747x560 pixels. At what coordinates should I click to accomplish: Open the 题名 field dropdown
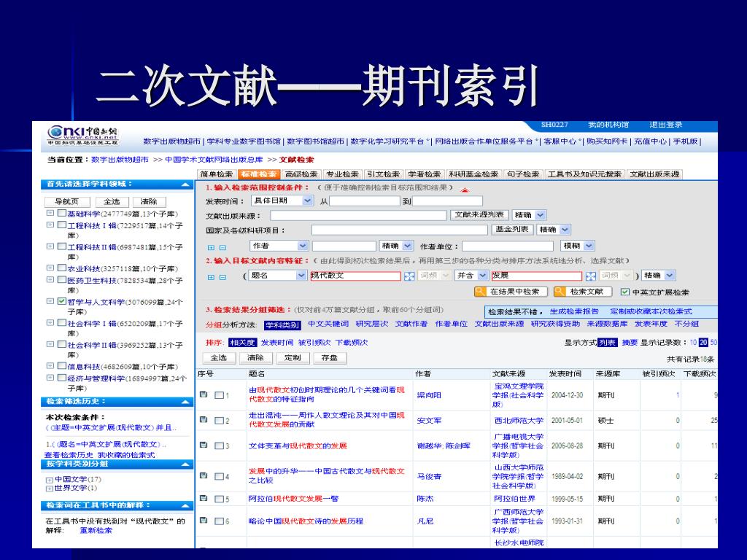pos(277,275)
